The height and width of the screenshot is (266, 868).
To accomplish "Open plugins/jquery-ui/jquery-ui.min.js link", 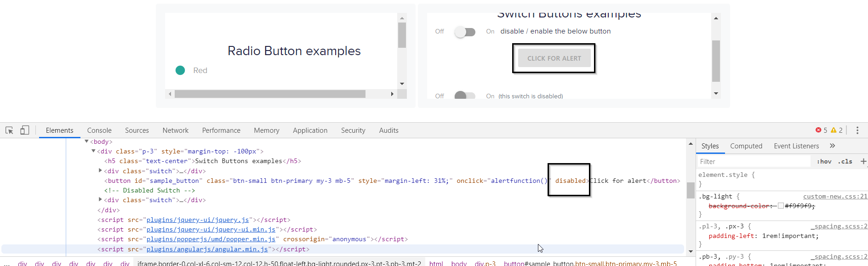I will click(211, 229).
